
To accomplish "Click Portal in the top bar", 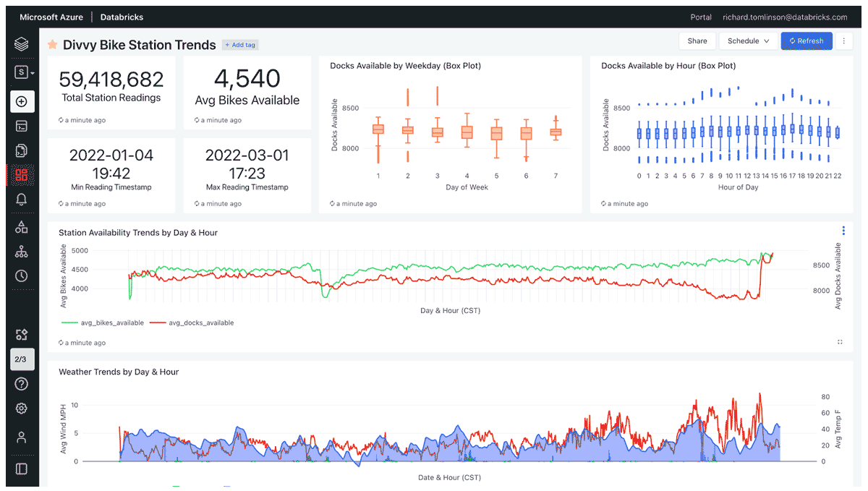I will point(701,17).
